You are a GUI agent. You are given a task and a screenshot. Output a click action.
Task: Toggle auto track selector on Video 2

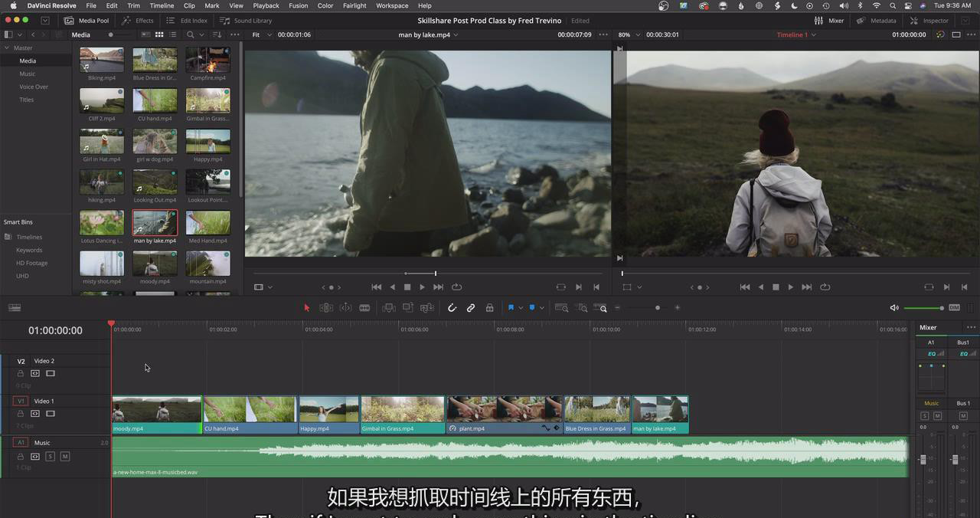(35, 373)
